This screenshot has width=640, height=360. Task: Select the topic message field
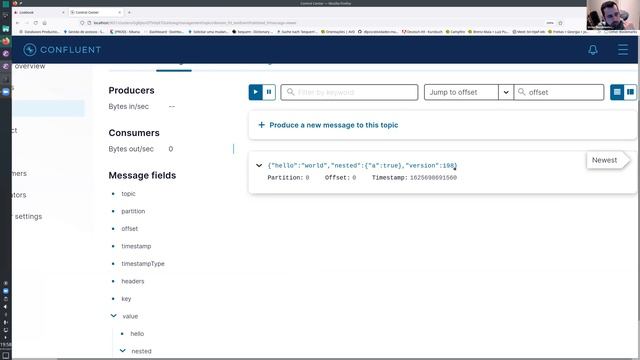[x=128, y=194]
